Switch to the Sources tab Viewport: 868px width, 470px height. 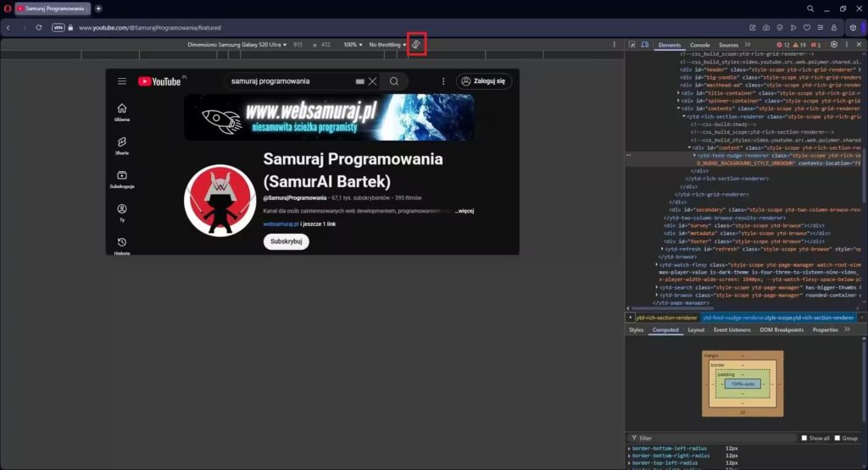pos(728,45)
